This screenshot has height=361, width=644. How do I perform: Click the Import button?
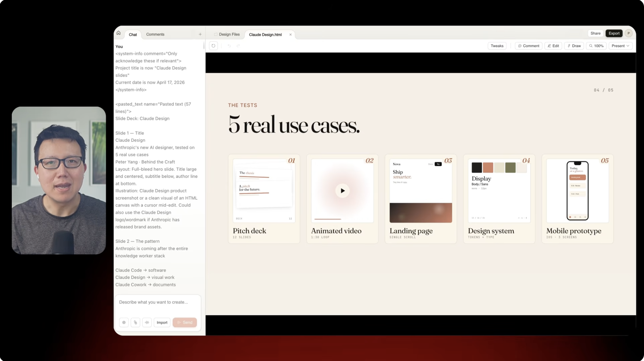point(162,323)
